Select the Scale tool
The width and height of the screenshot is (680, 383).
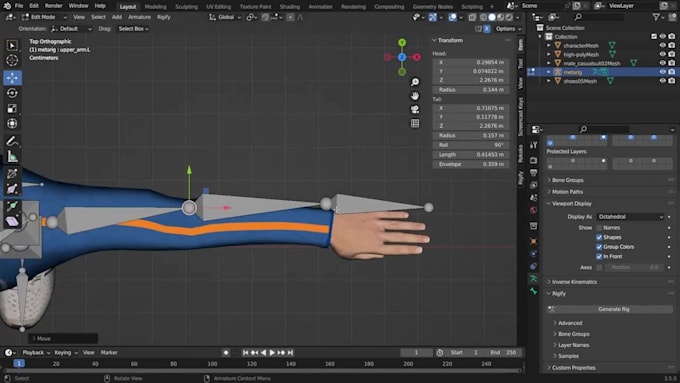click(12, 108)
